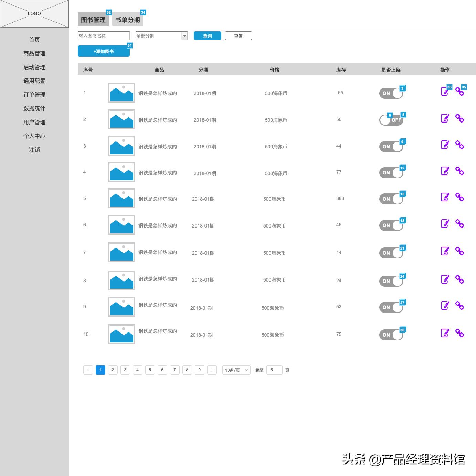Click the edit pencil icon for book row 1
Screen dimensions: 476x476
445,91
